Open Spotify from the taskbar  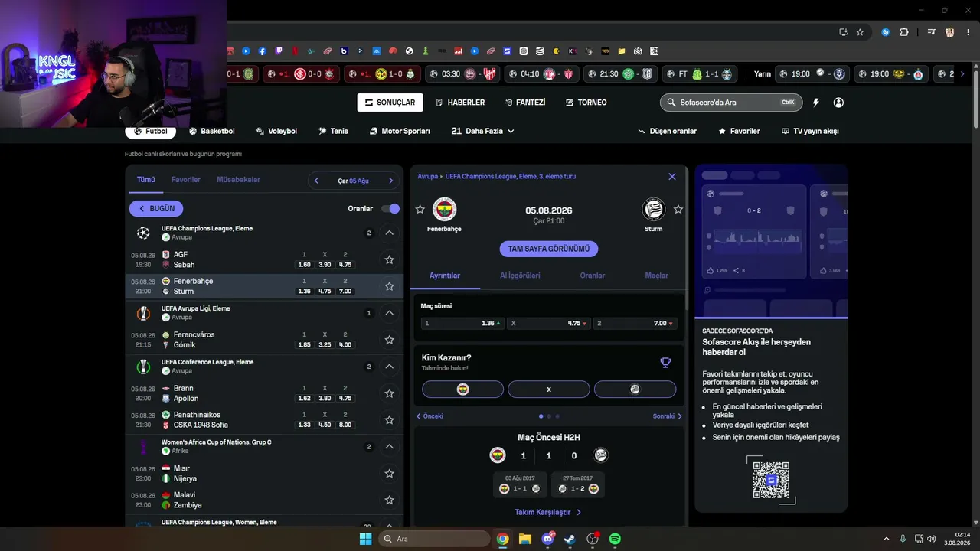[615, 539]
